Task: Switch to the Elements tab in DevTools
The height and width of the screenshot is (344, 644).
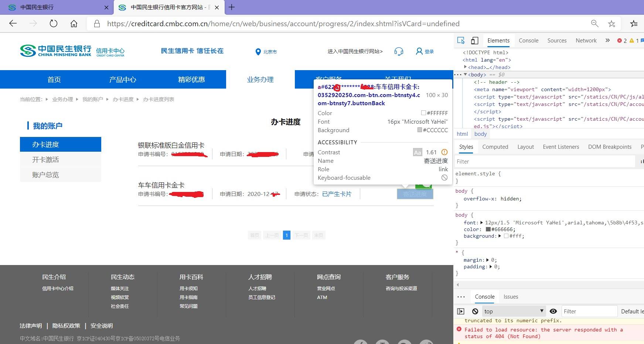Action: pos(498,41)
